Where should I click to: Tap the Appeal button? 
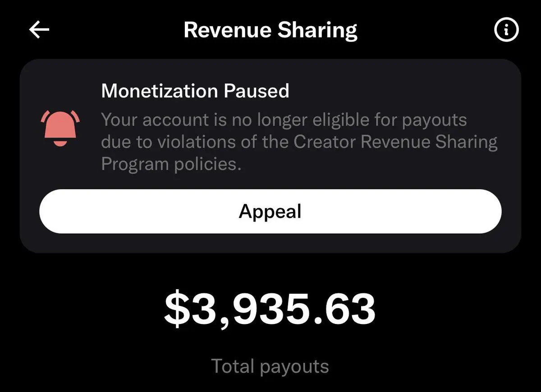point(270,211)
